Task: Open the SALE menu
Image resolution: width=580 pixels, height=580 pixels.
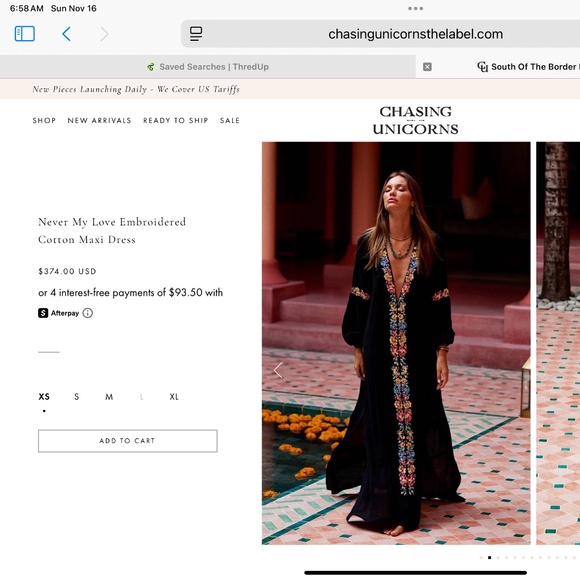Action: (230, 121)
